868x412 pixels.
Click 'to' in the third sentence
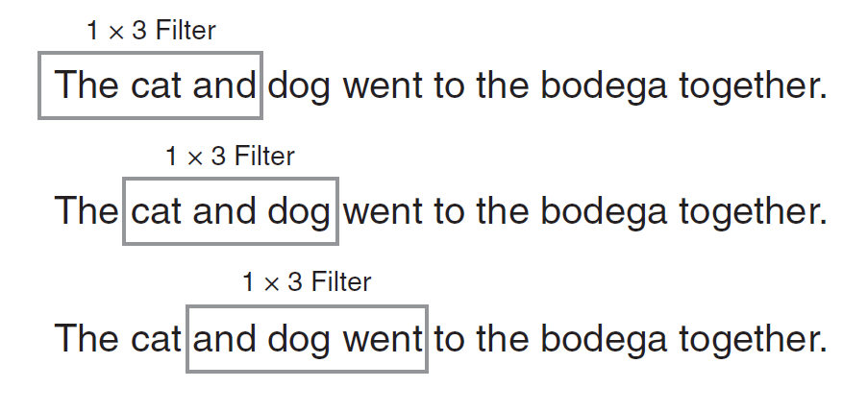(449, 340)
